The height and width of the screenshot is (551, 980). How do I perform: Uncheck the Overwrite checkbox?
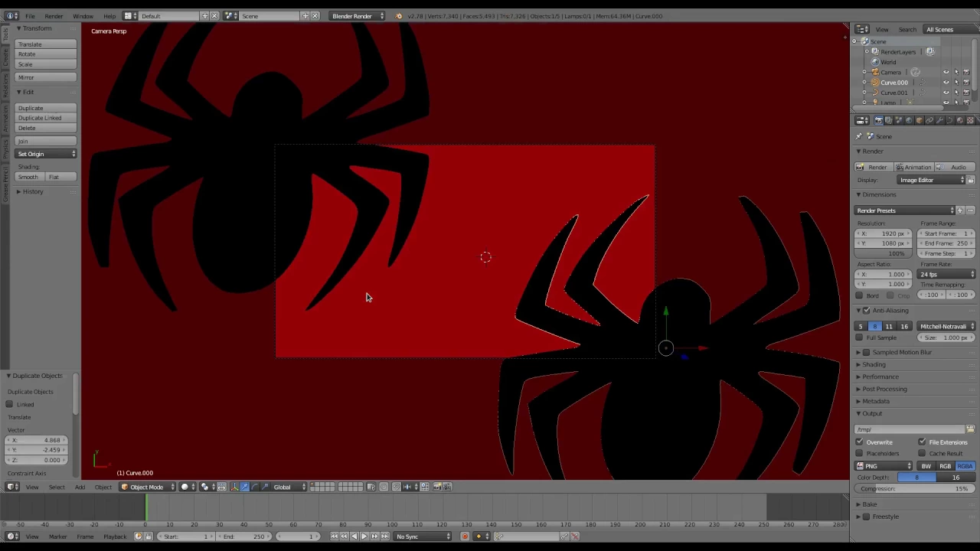tap(859, 442)
